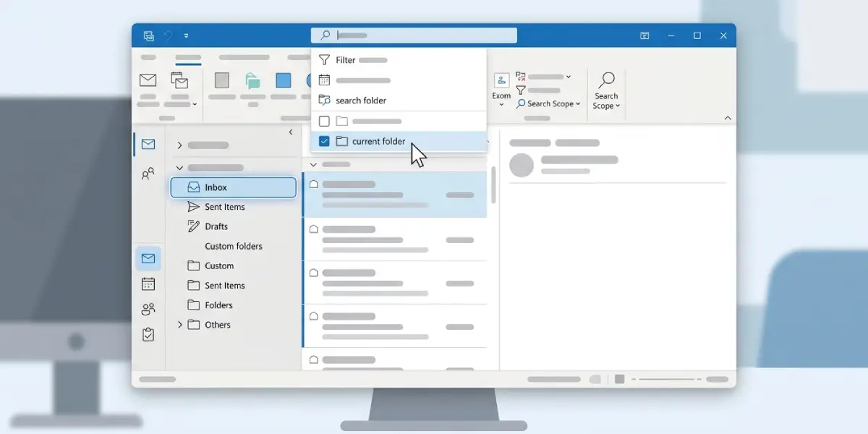The width and height of the screenshot is (868, 434).
Task: Open the Tasks clipboard icon in left rail
Action: pos(148,335)
